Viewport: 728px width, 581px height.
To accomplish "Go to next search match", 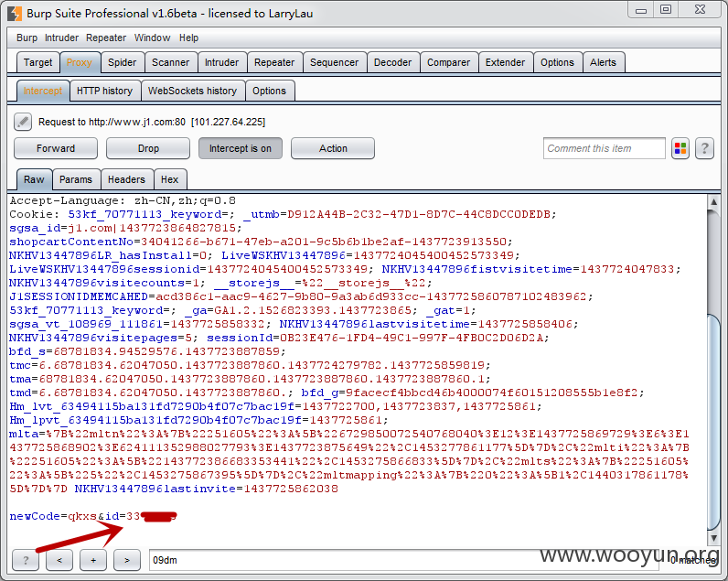I will (x=127, y=560).
